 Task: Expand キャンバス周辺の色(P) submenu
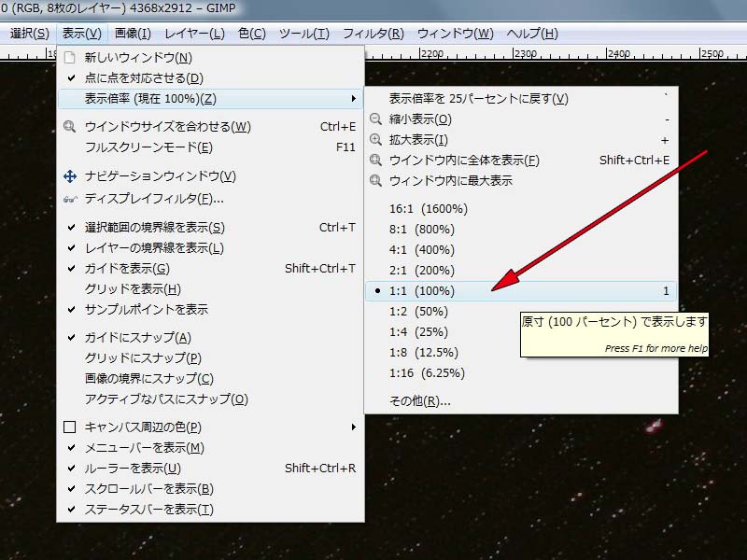(211, 427)
